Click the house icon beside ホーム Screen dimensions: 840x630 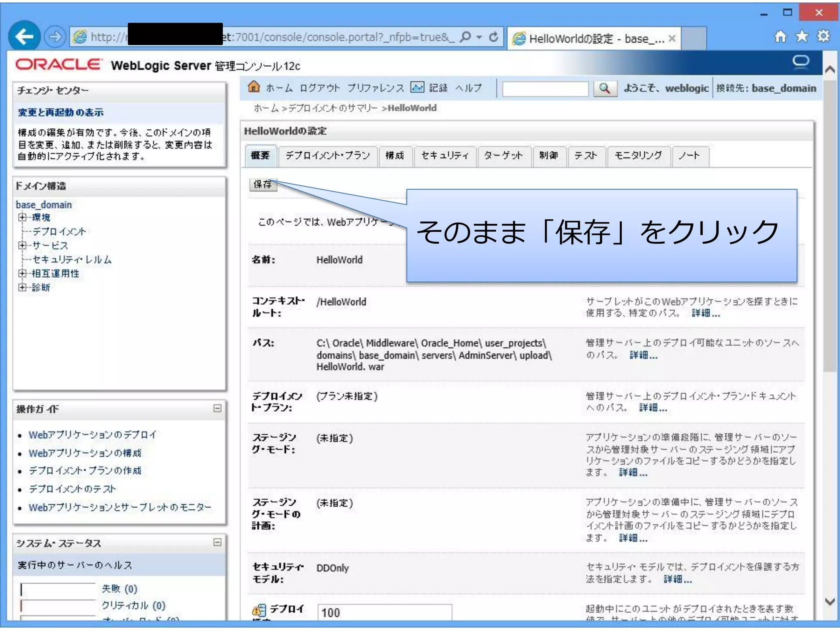(254, 87)
